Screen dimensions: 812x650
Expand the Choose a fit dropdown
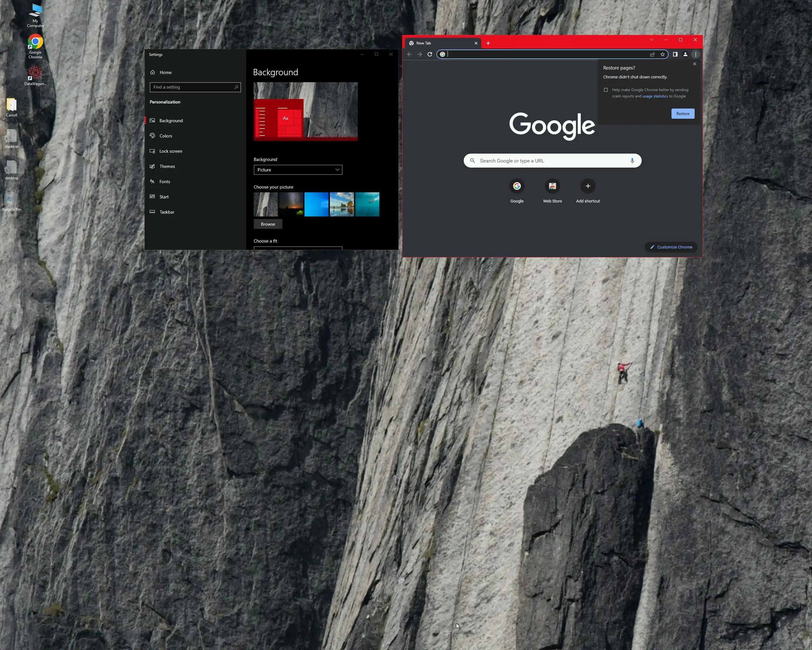click(x=298, y=248)
